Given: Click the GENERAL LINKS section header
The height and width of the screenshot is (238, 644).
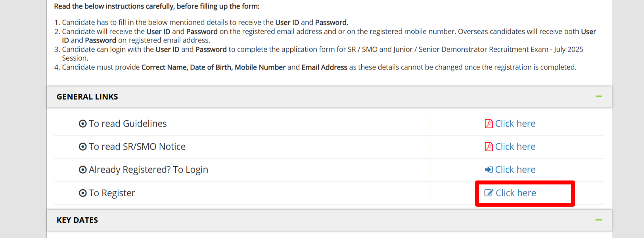Looking at the screenshot, I should coord(87,96).
